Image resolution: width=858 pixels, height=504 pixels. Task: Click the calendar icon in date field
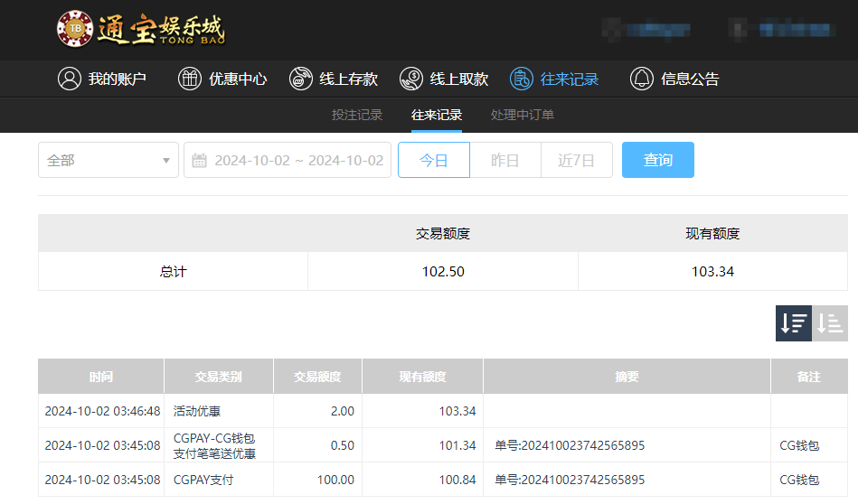tap(200, 160)
